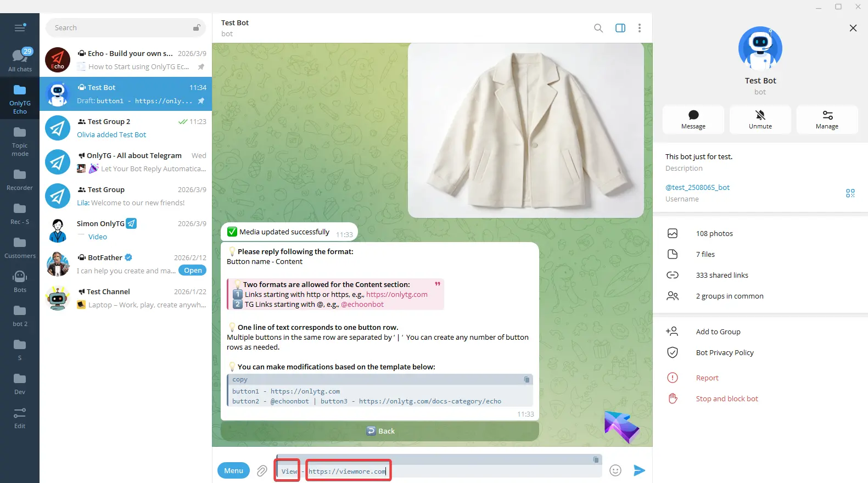Open Manage bot settings
Screen dimensions: 868x483
[827, 119]
